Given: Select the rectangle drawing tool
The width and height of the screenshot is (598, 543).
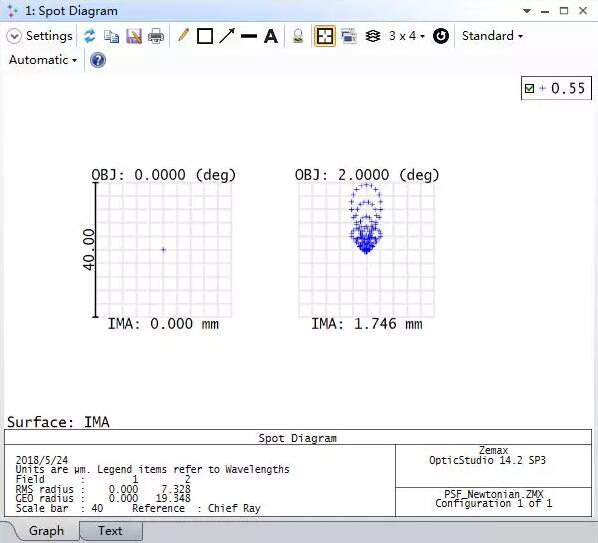Looking at the screenshot, I should 205,37.
